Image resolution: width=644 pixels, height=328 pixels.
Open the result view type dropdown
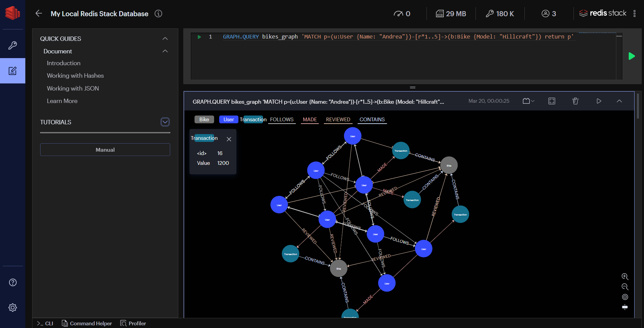(528, 101)
